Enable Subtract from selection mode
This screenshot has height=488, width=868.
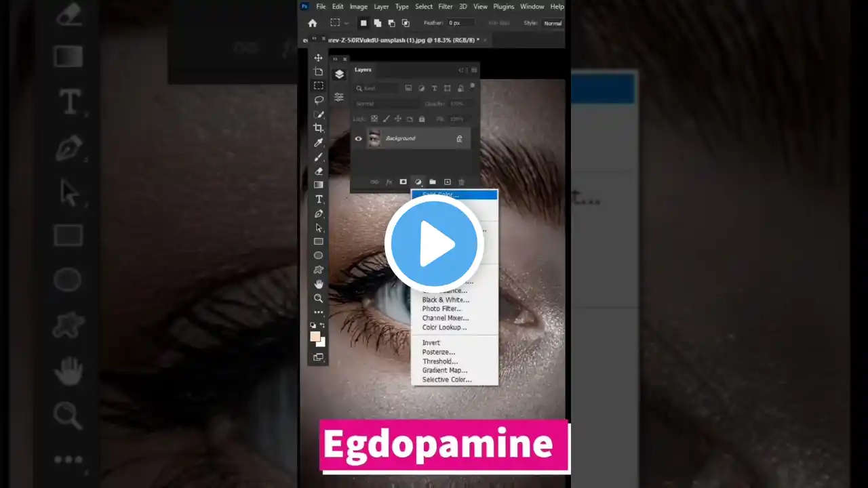coord(392,23)
